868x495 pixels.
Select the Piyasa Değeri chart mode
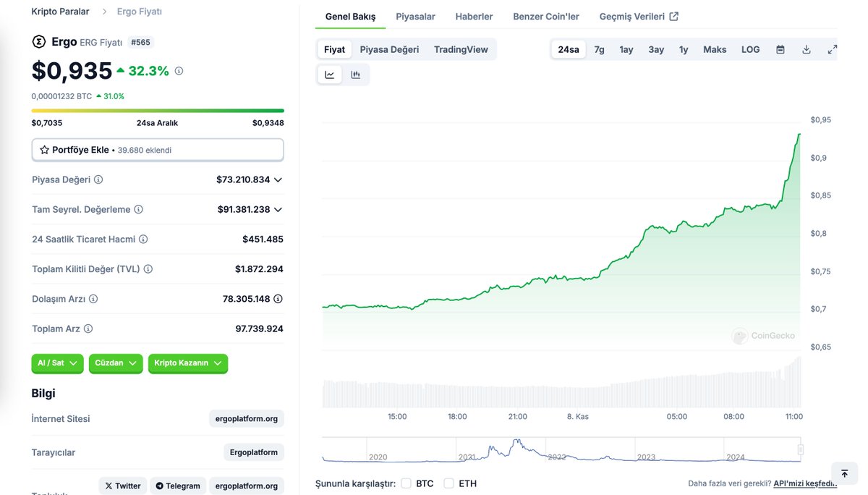click(x=389, y=49)
